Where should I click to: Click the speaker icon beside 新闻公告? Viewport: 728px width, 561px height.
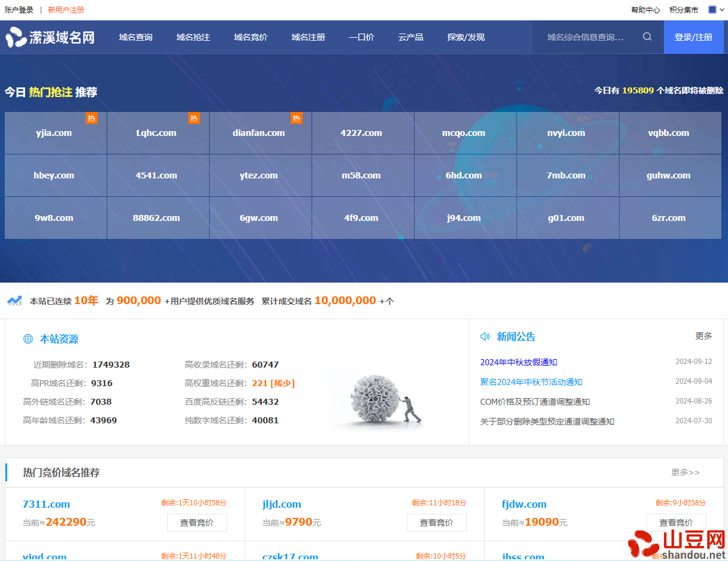tap(484, 336)
